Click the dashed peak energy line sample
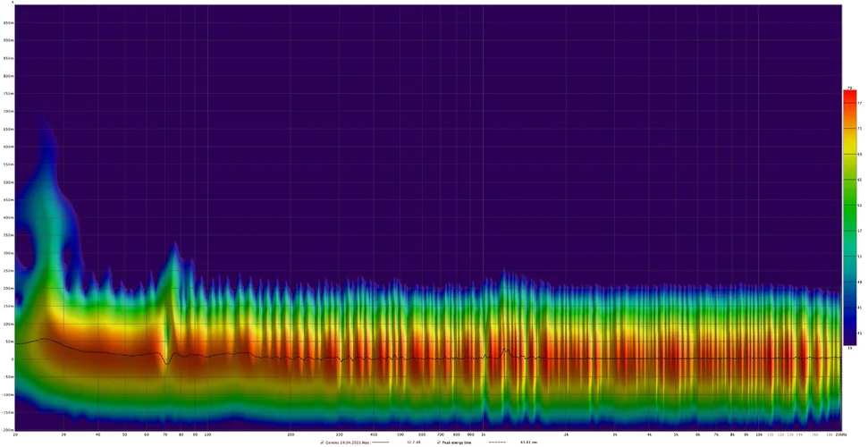868x447 pixels. [497, 442]
